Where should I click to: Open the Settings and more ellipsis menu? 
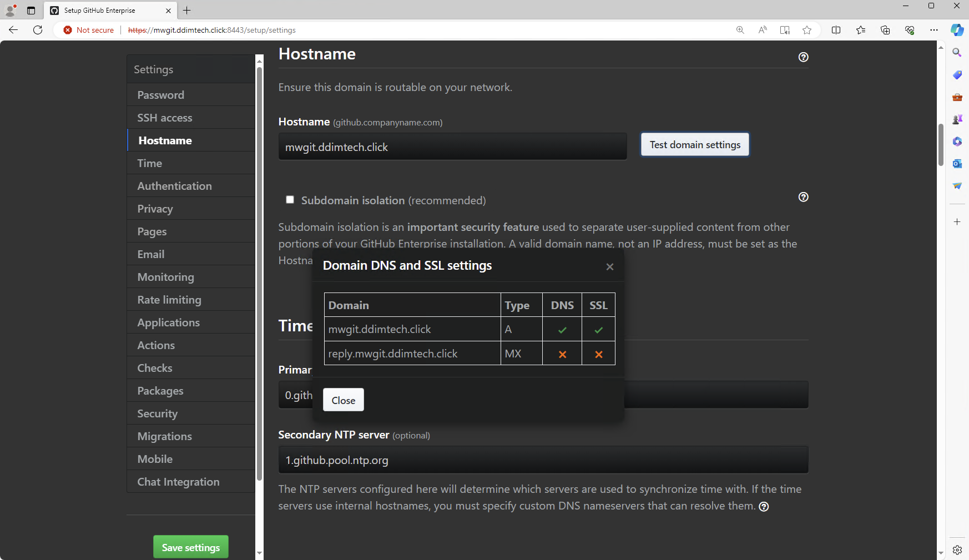click(x=934, y=30)
